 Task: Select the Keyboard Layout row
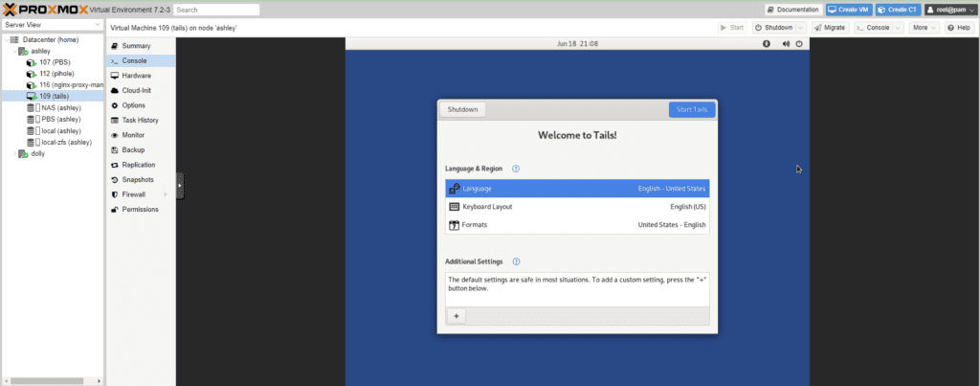pos(577,207)
